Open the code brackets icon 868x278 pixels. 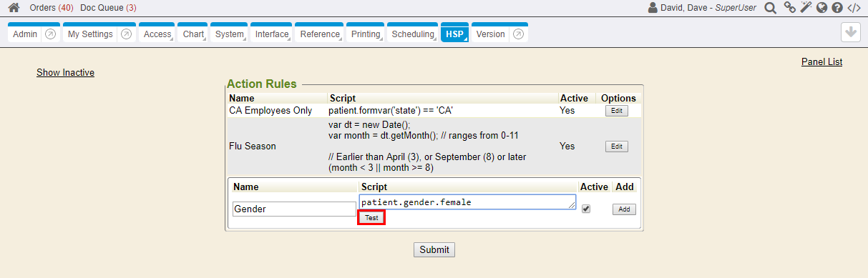854,8
